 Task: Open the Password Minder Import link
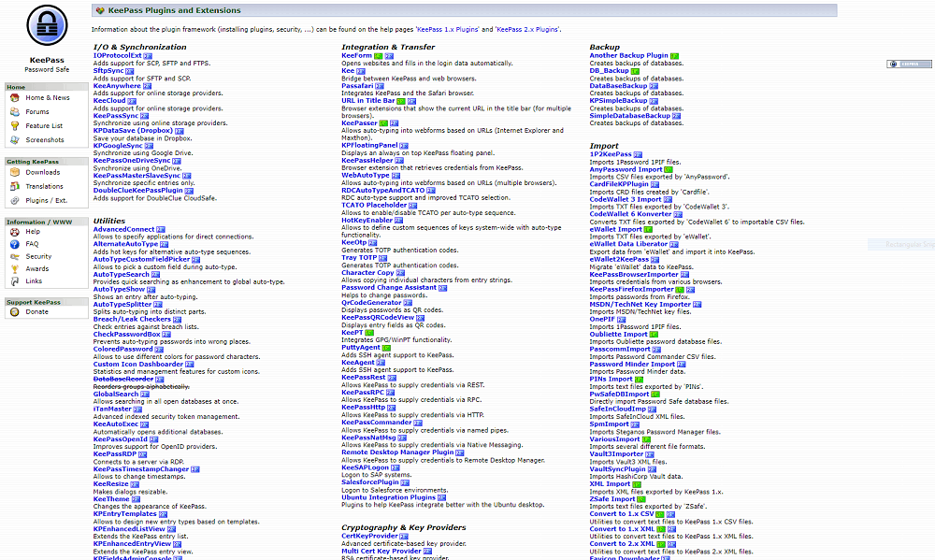pos(632,365)
